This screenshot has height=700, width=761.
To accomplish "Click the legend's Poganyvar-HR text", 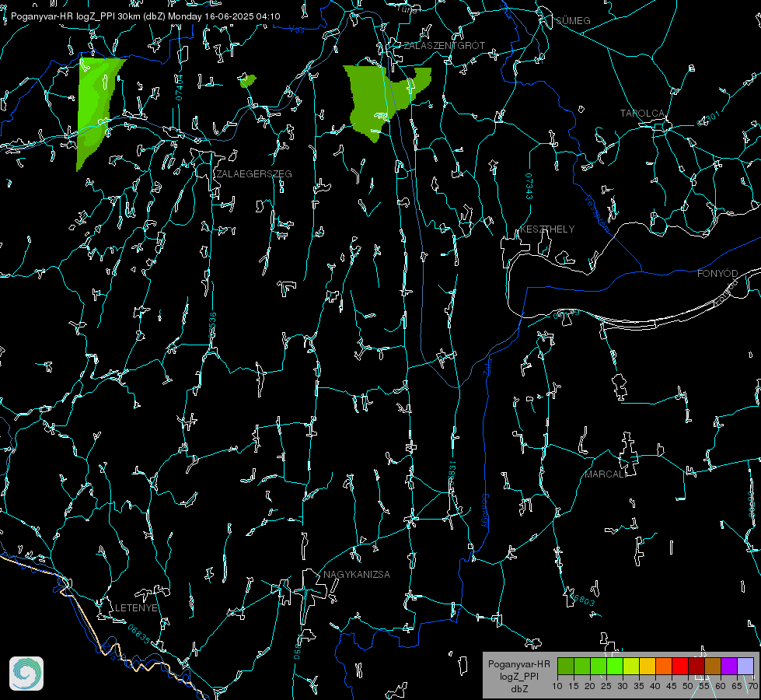I will pyautogui.click(x=518, y=663).
